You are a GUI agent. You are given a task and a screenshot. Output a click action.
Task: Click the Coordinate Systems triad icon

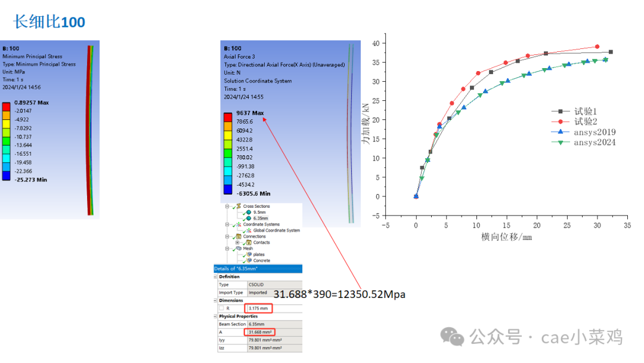[x=239, y=224]
